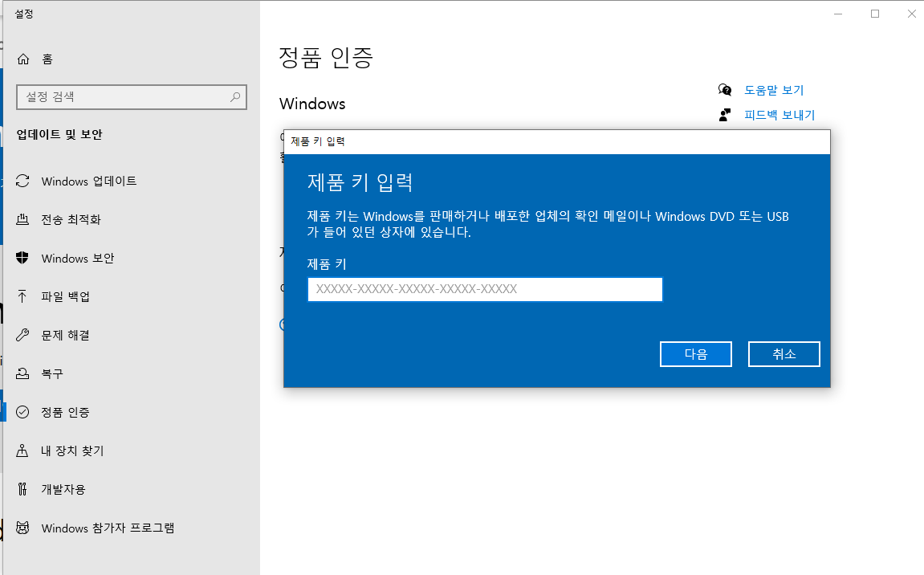Viewport: 924px width, 575px height.
Task: Click the 정품 인증 checkmark icon
Action: (22, 412)
